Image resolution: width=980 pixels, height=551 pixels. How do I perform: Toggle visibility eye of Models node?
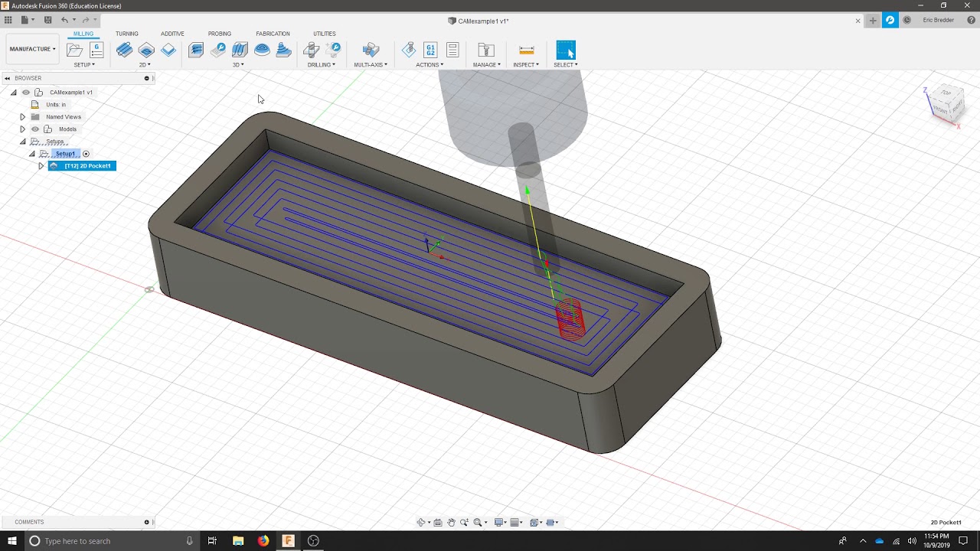[35, 129]
